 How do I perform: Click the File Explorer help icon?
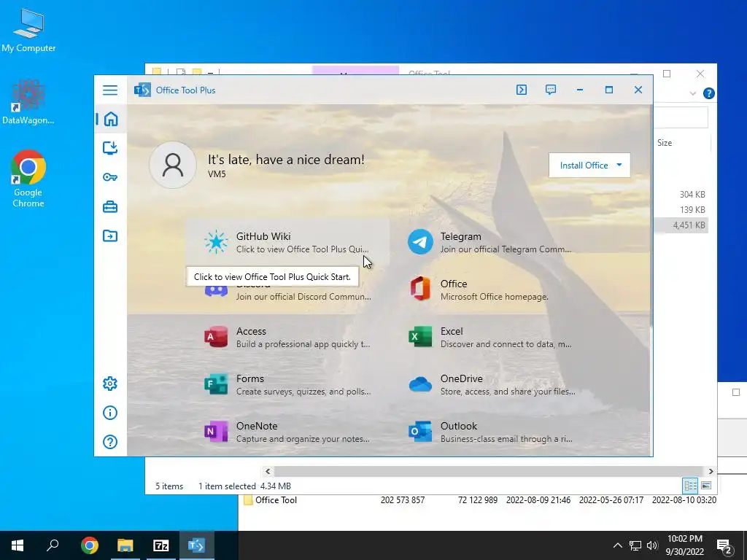pyautogui.click(x=709, y=93)
